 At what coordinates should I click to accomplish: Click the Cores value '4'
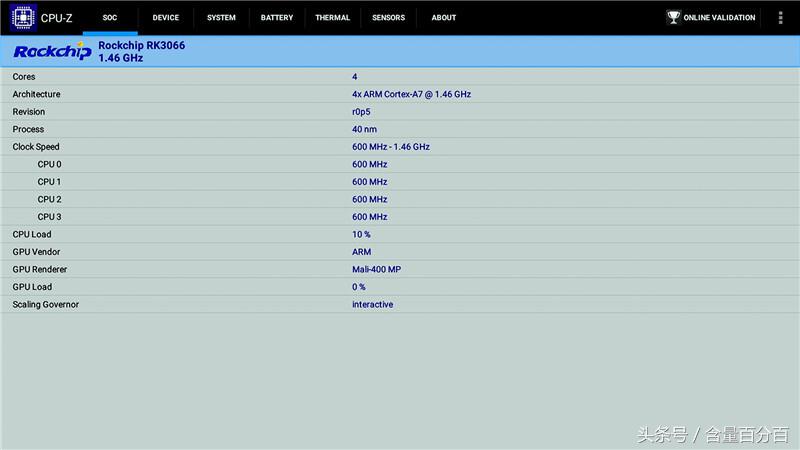coord(355,77)
